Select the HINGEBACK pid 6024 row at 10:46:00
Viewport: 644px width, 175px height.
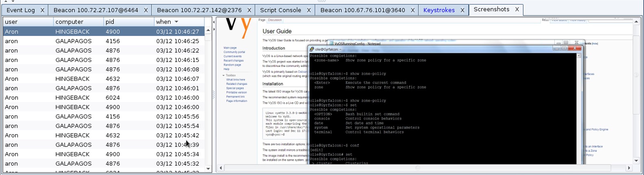pos(102,97)
